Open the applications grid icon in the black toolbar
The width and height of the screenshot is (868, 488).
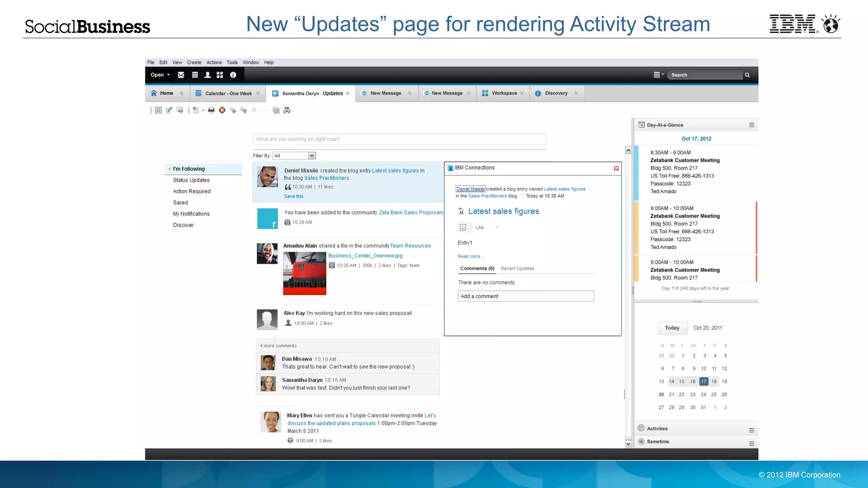click(220, 75)
